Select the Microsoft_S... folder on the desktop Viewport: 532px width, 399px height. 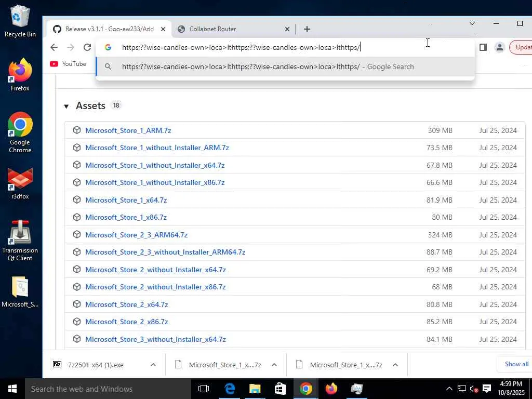pyautogui.click(x=20, y=292)
